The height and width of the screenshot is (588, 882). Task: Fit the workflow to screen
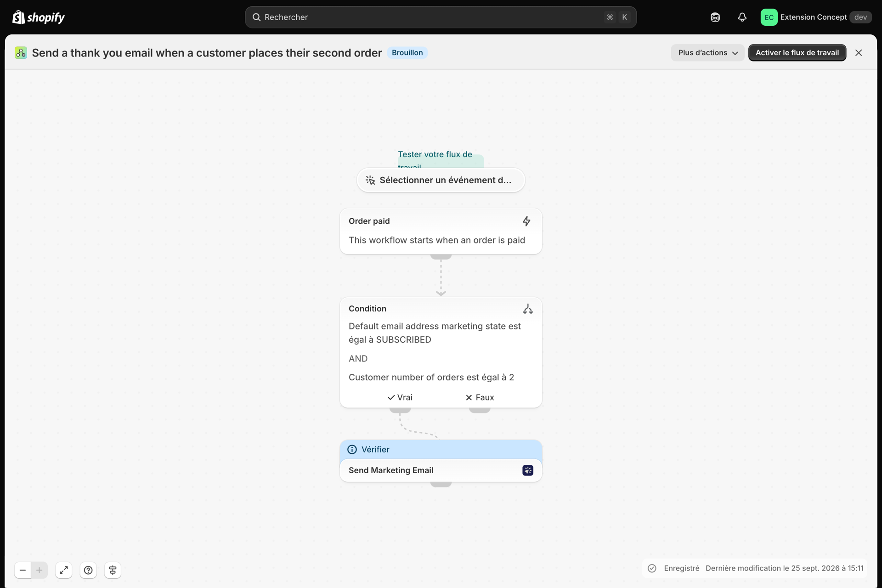pos(64,570)
